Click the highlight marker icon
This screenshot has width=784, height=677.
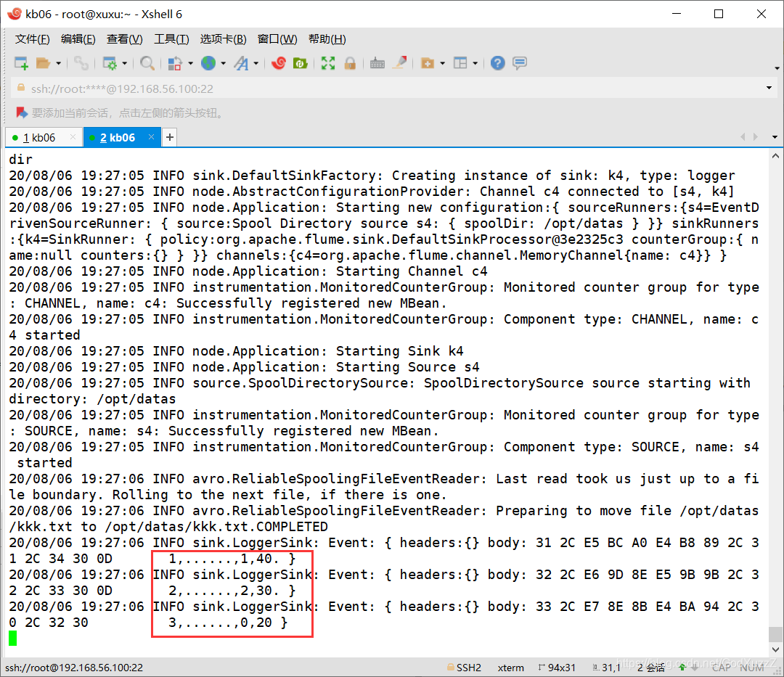399,63
